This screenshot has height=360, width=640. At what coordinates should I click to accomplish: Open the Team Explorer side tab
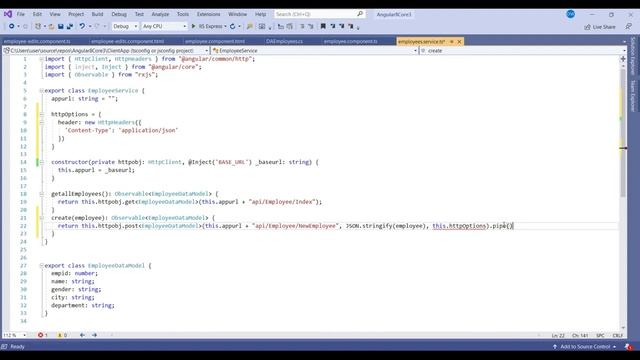[x=633, y=96]
